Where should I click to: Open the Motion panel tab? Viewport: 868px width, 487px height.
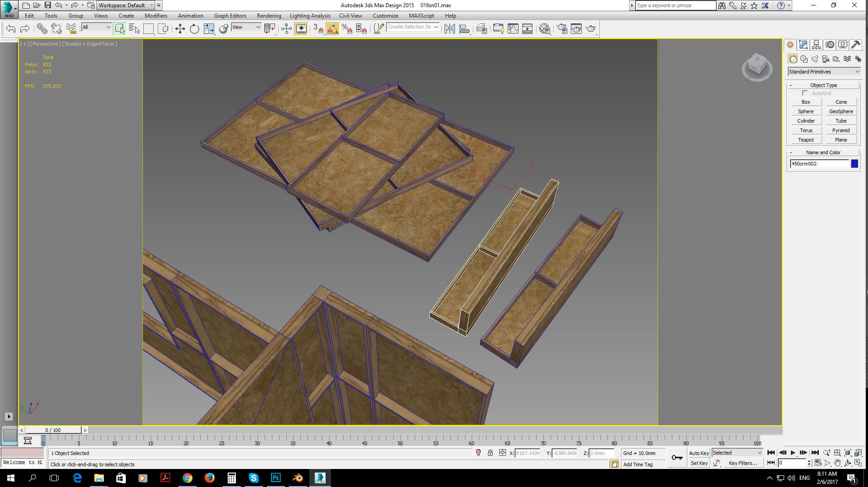coord(830,45)
